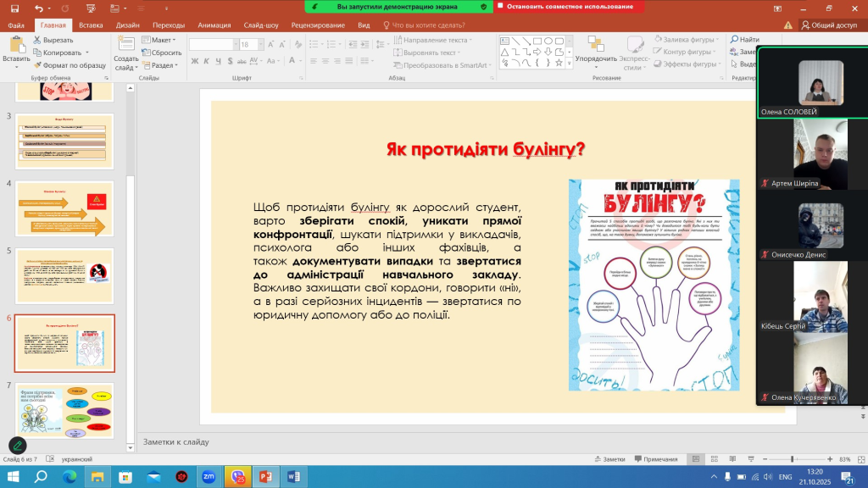The height and width of the screenshot is (488, 868).
Task: Start slideshow from beginning via the Quick Access icon
Action: (91, 8)
